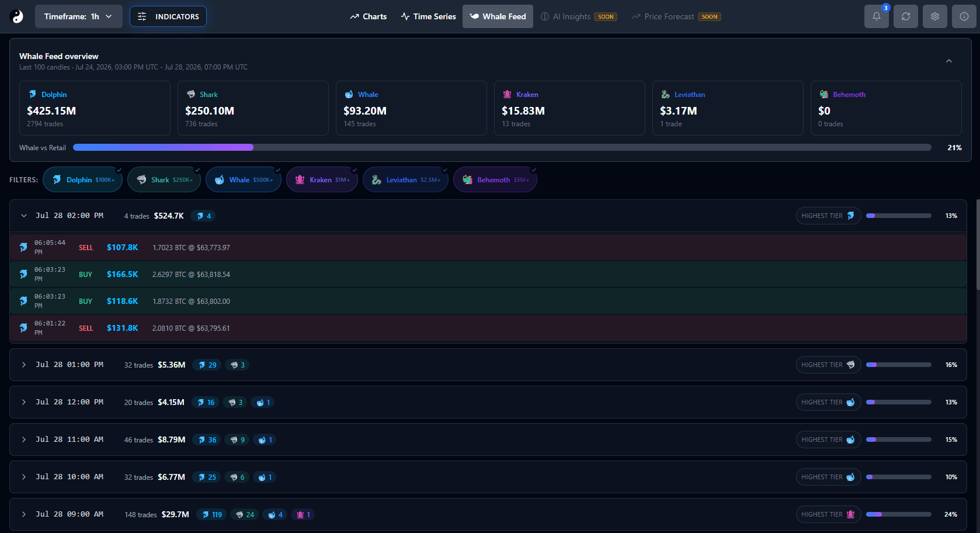
Task: Toggle the Shark $250K+ filter
Action: (164, 179)
